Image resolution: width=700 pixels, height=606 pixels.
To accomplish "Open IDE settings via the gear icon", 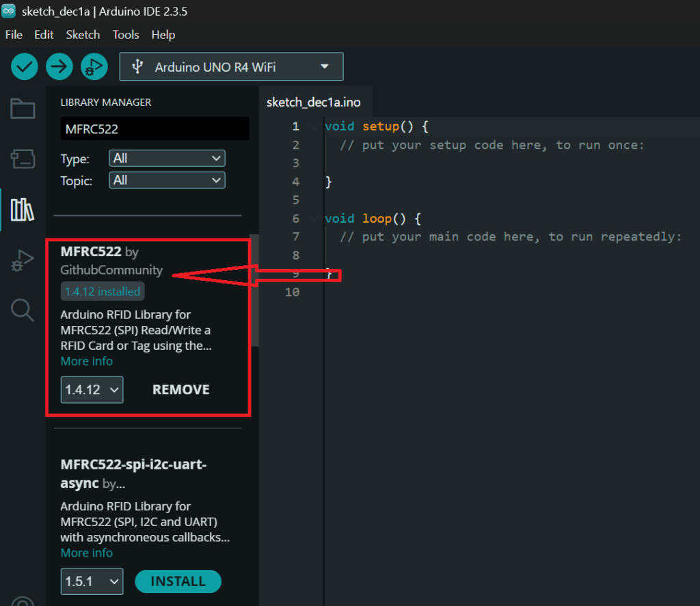I will (x=23, y=601).
